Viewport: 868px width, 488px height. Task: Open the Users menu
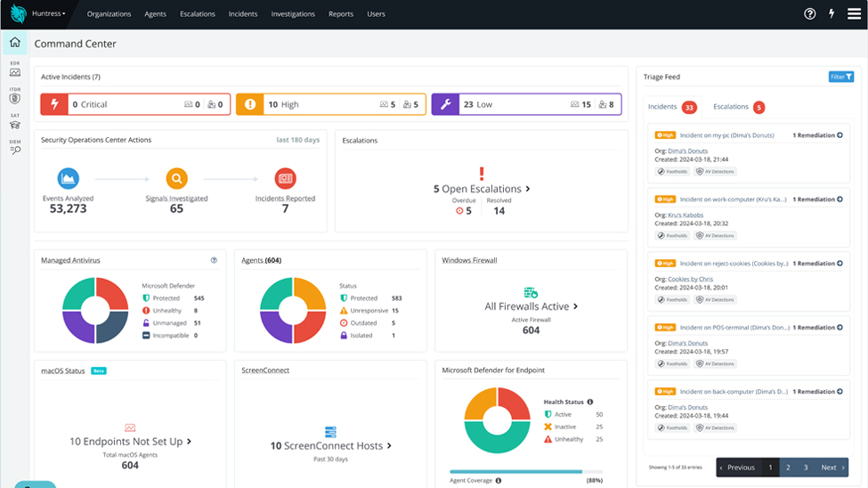pyautogui.click(x=376, y=14)
